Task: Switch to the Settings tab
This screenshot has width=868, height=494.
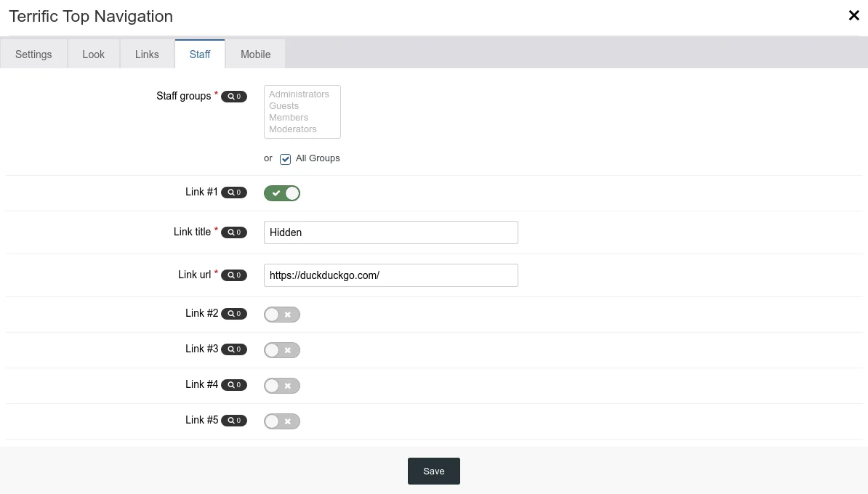Action: 33,54
